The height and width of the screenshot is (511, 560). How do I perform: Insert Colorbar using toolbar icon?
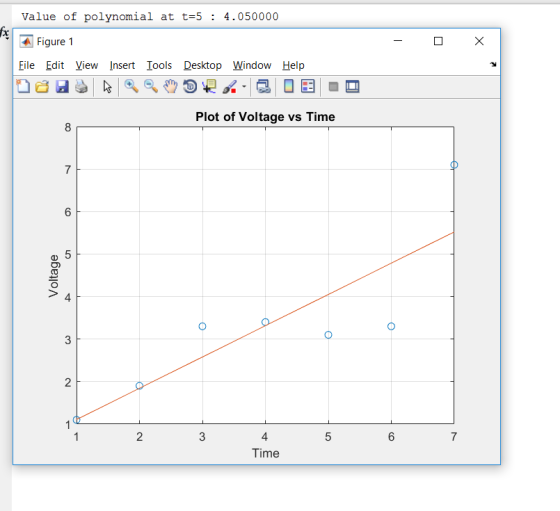point(289,86)
